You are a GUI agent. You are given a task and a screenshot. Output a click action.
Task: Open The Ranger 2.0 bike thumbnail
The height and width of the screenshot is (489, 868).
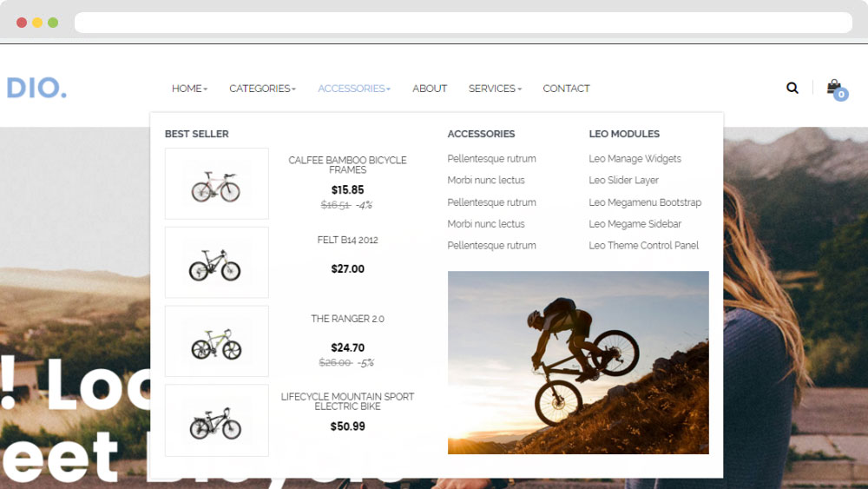(216, 341)
